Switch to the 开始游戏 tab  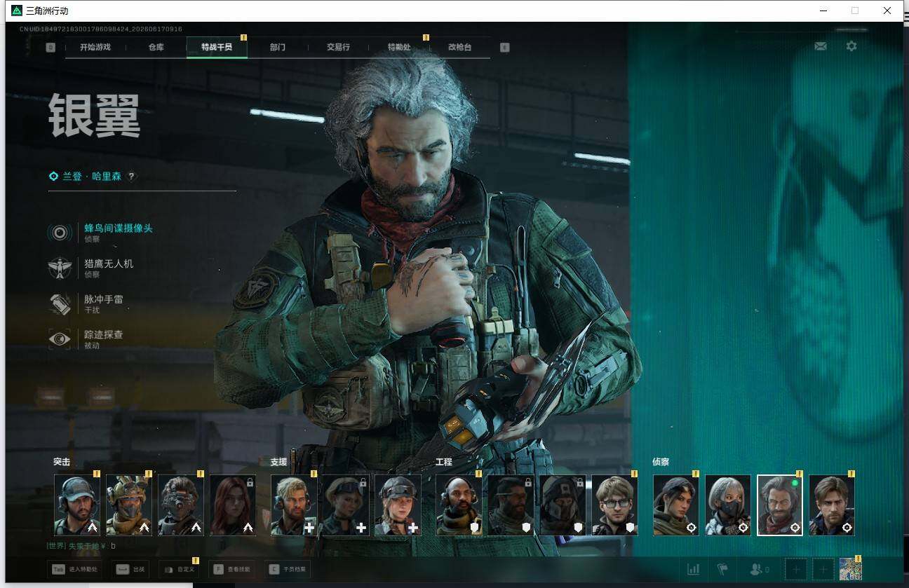click(95, 48)
